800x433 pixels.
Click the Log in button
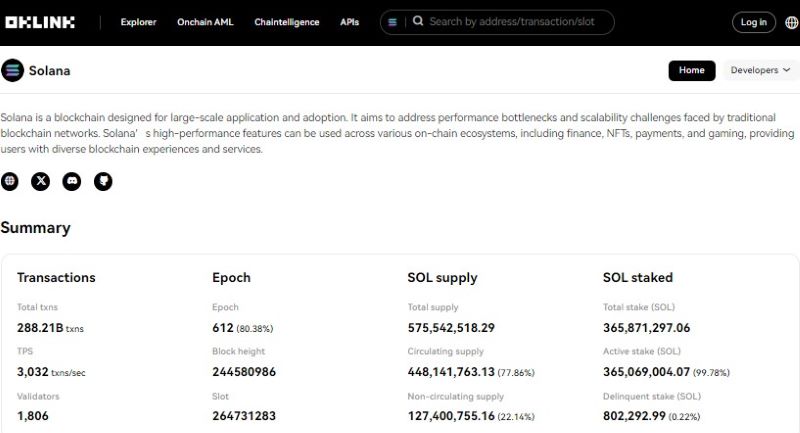[x=753, y=22]
